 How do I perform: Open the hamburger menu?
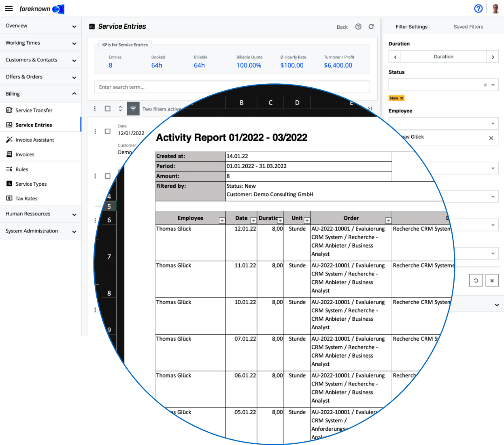pyautogui.click(x=9, y=8)
